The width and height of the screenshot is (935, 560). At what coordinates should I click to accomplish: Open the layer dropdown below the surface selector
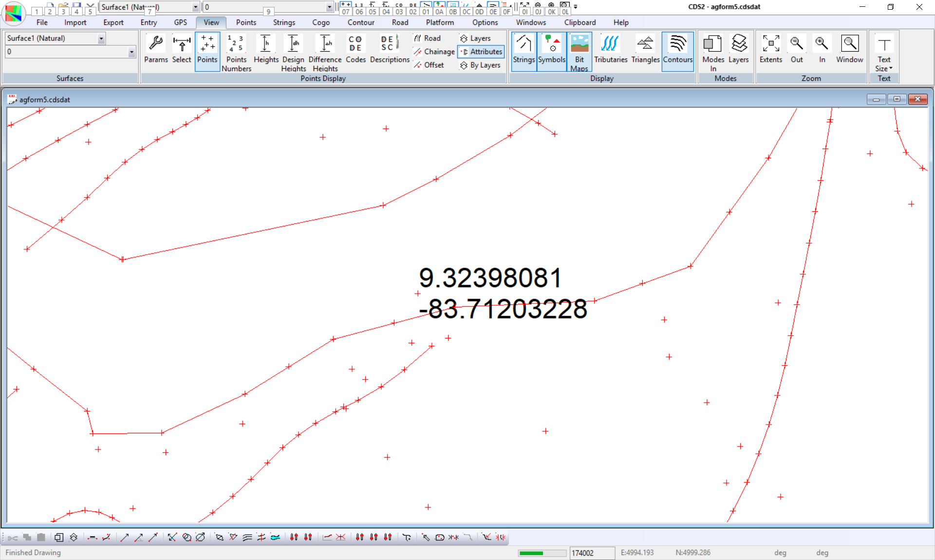(x=131, y=52)
